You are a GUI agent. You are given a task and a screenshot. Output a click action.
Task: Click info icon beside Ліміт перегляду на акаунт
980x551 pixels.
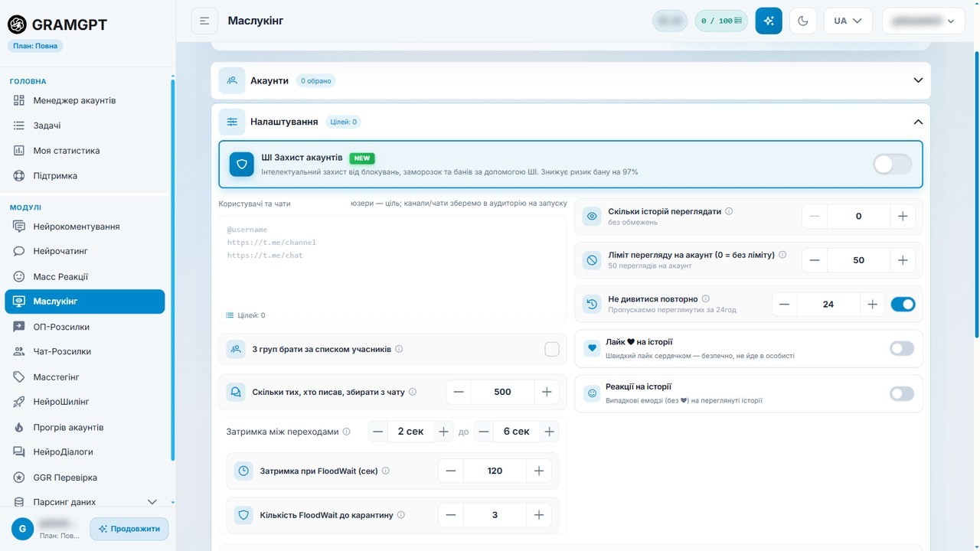[782, 255]
